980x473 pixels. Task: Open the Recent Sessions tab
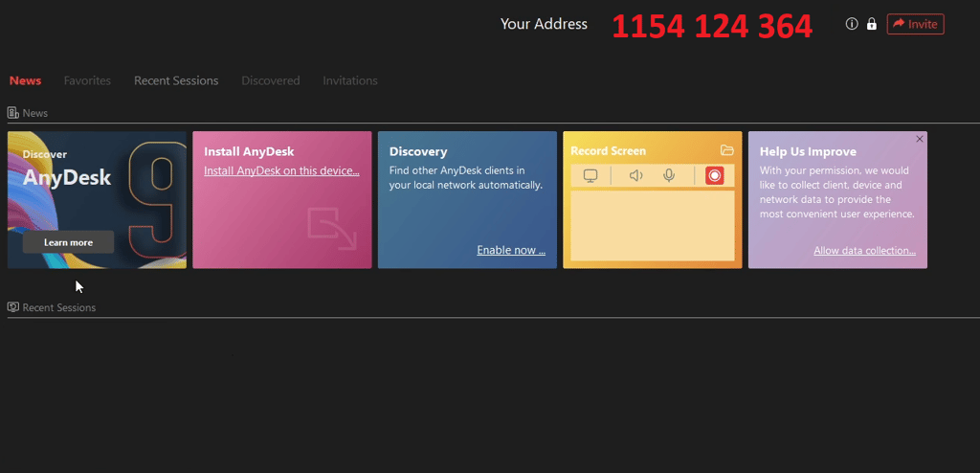pos(176,80)
